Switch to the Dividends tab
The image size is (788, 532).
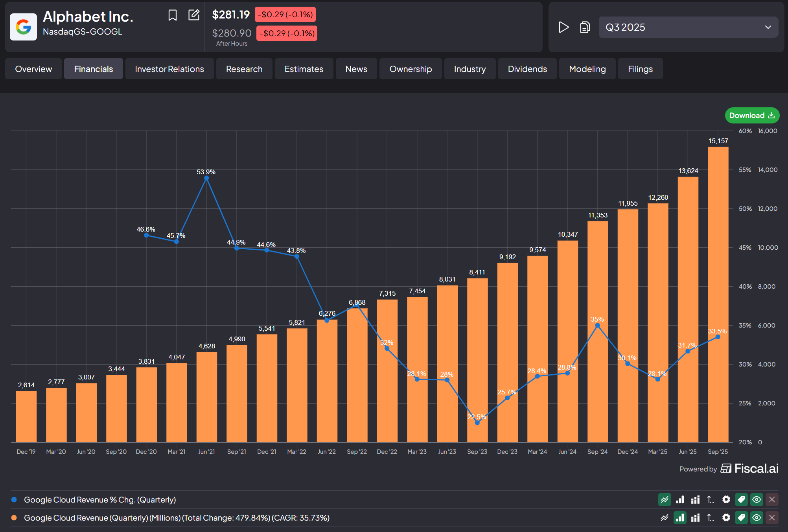527,69
